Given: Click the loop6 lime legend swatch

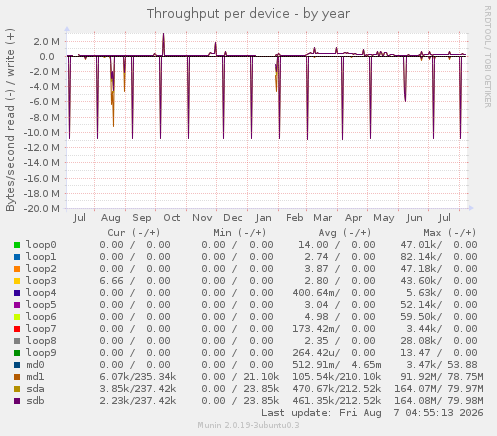Looking at the screenshot, I should click(17, 317).
